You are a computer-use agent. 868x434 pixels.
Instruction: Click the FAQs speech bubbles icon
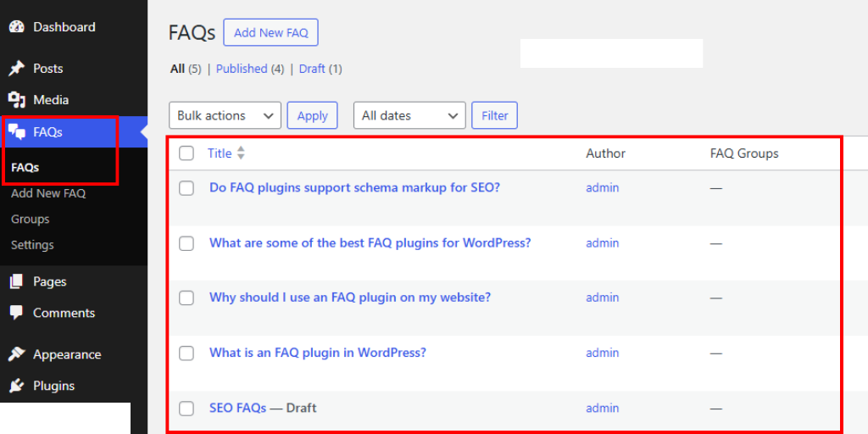coord(17,131)
